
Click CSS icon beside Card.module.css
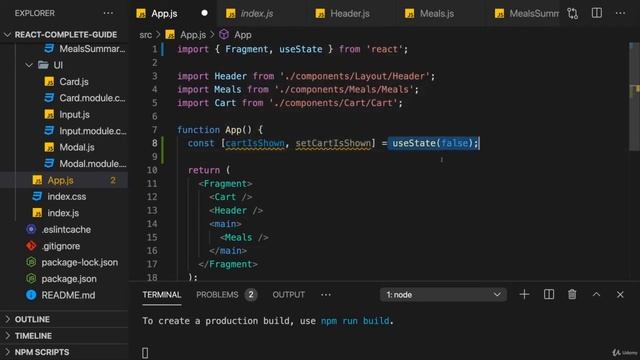coord(49,98)
